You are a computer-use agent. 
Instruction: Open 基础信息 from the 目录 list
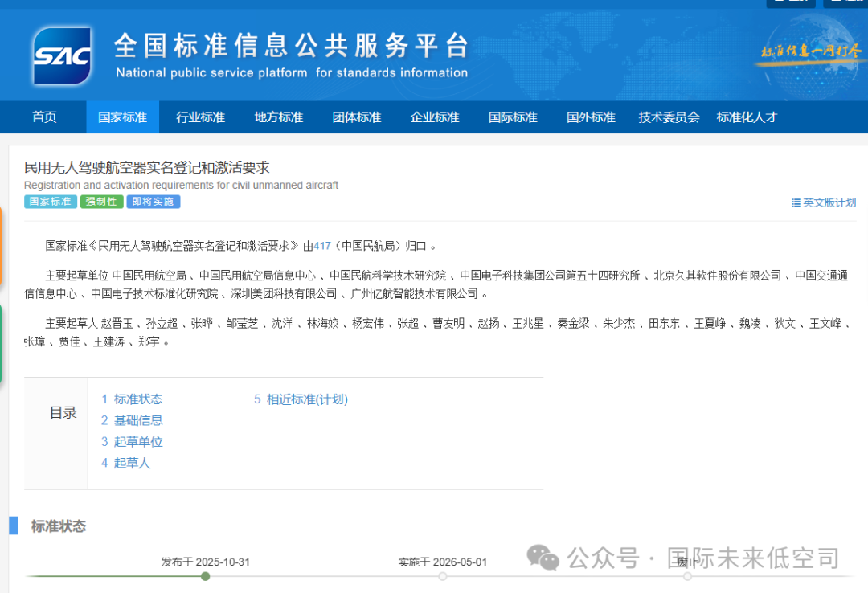(x=138, y=419)
